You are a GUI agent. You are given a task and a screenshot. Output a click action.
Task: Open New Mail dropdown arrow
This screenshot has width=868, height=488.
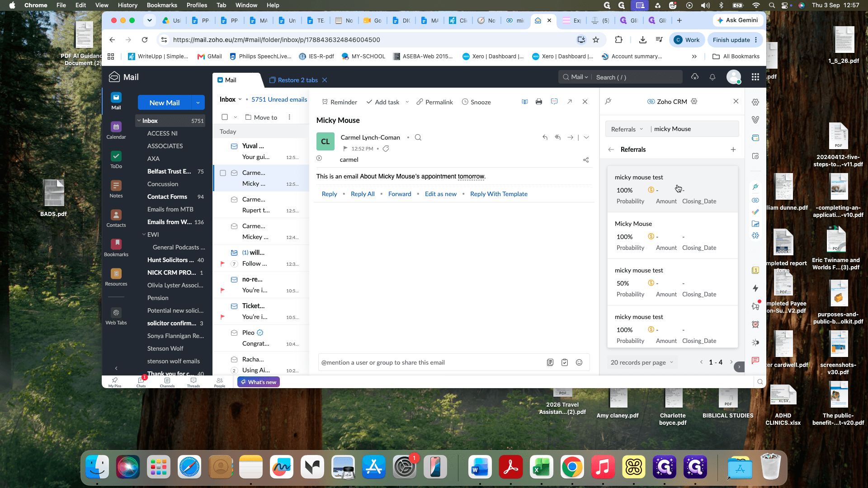coord(198,103)
